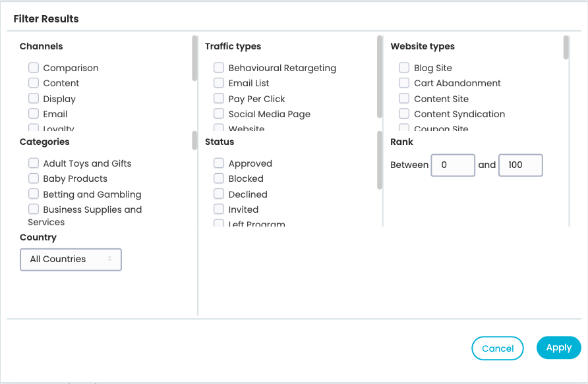Check the Baby Products category
588x384 pixels.
pyautogui.click(x=34, y=178)
